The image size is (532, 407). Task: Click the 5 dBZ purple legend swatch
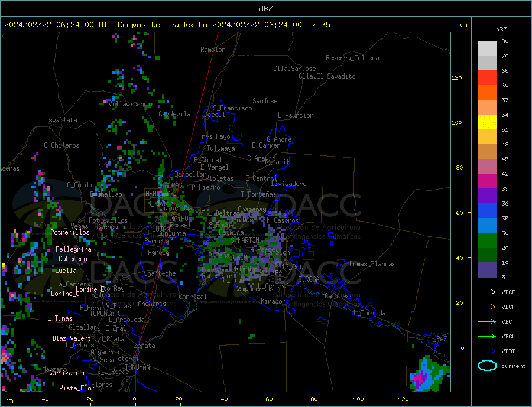coord(487,270)
